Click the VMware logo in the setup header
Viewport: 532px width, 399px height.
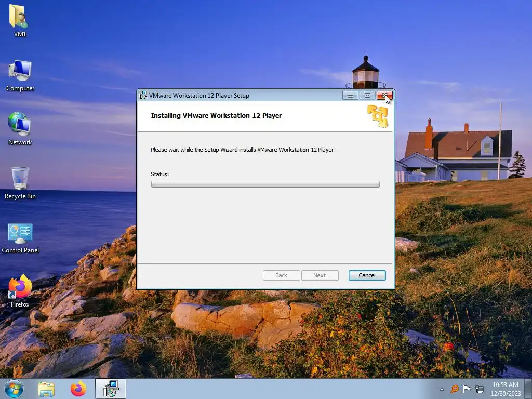coord(378,116)
